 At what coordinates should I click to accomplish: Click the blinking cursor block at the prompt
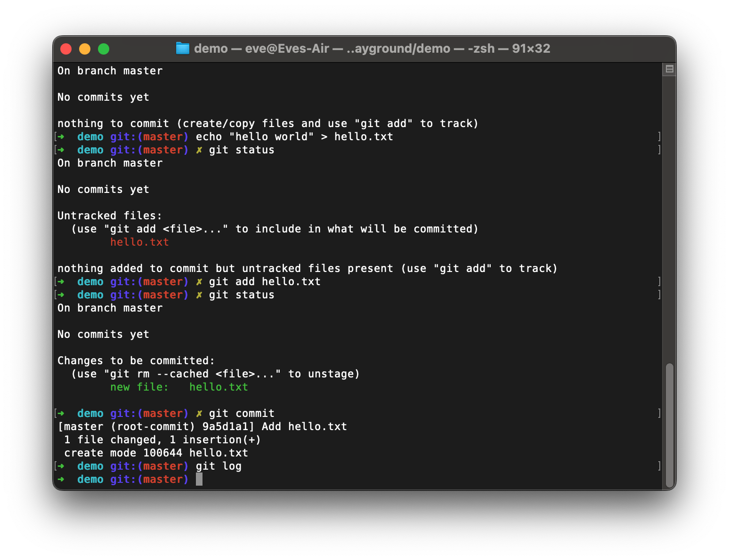pos(198,479)
